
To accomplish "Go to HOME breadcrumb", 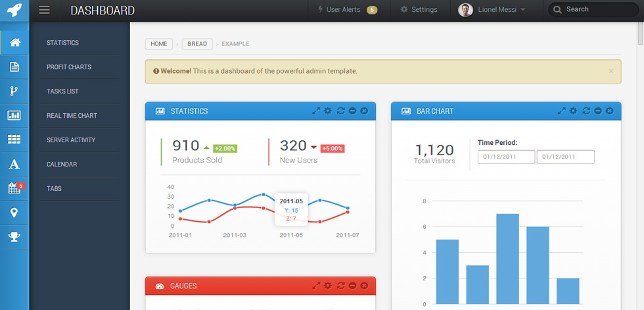I will [159, 44].
